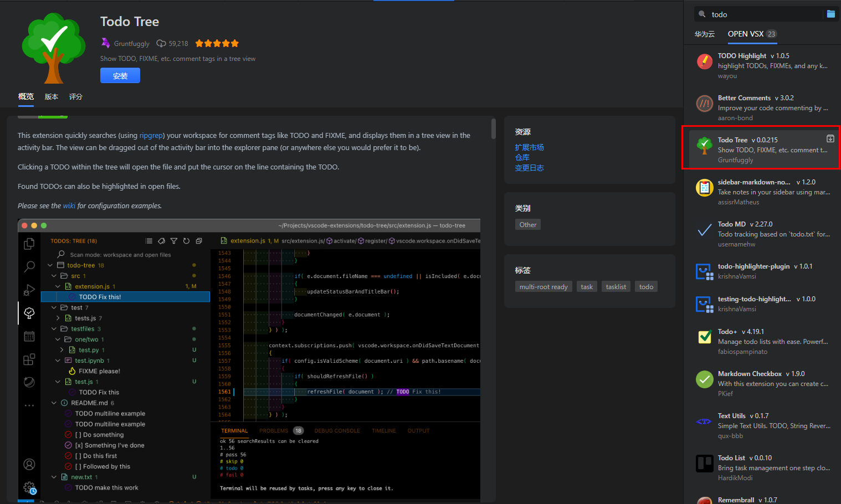
Task: Click the assisrMatheus author name
Action: click(739, 202)
